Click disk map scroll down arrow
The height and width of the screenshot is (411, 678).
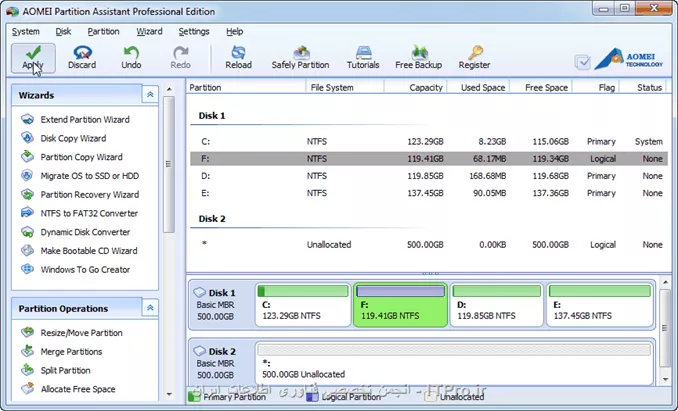click(665, 380)
